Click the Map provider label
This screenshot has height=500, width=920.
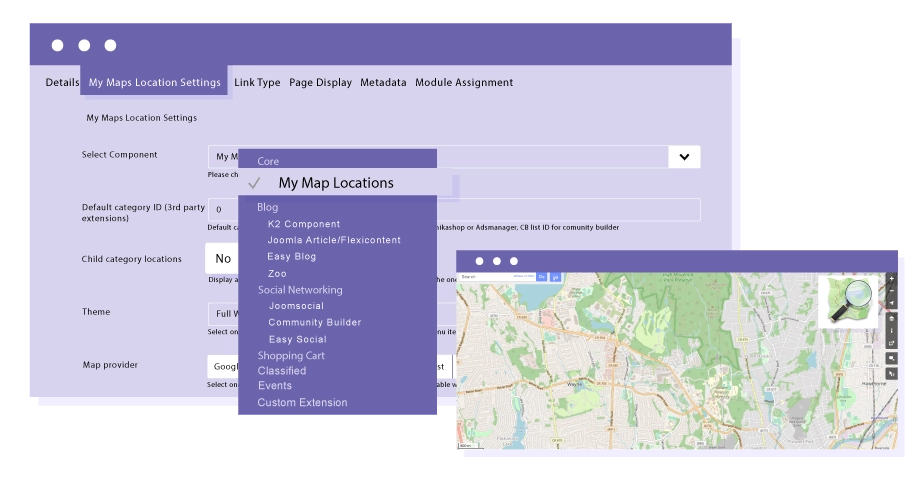(x=110, y=364)
